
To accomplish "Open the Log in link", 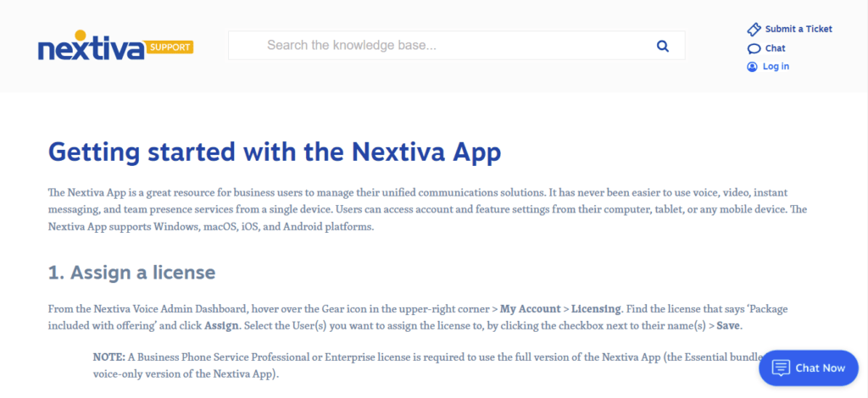I will click(x=776, y=66).
